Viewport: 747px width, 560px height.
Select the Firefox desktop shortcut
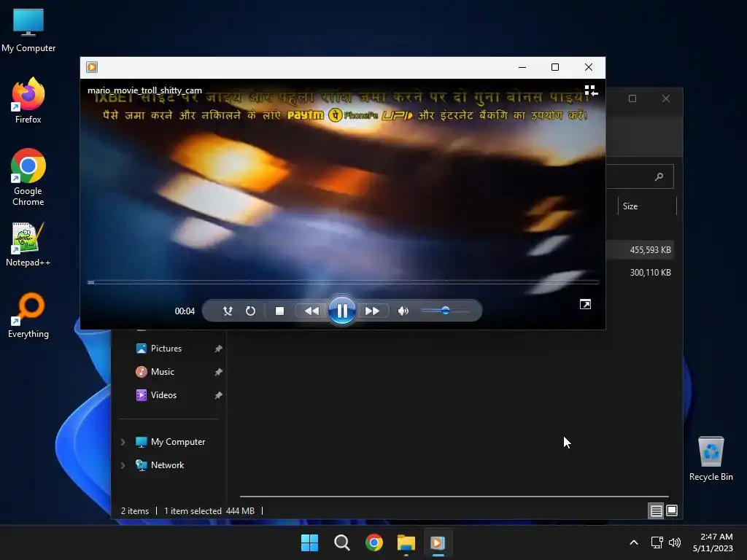tap(28, 101)
